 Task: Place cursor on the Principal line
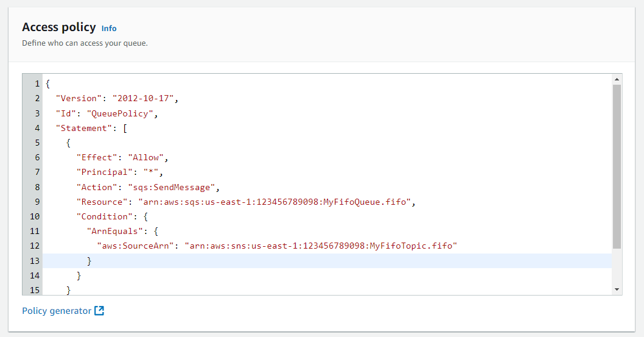(327, 172)
